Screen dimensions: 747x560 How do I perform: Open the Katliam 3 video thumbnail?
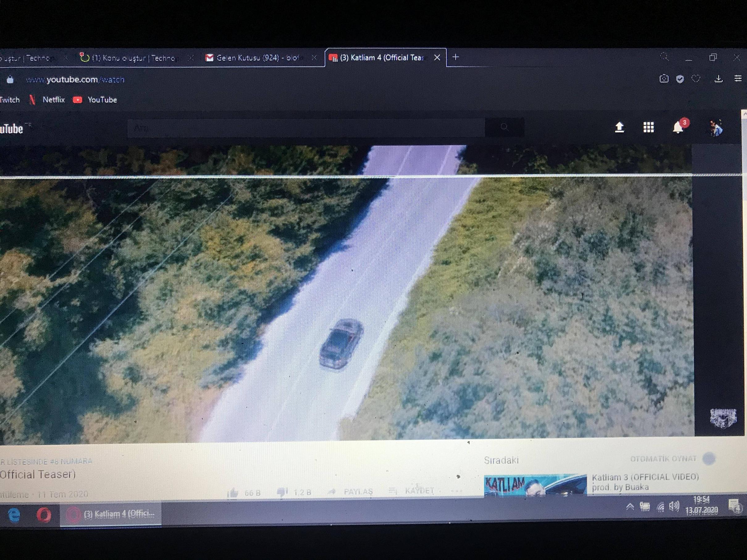[535, 485]
